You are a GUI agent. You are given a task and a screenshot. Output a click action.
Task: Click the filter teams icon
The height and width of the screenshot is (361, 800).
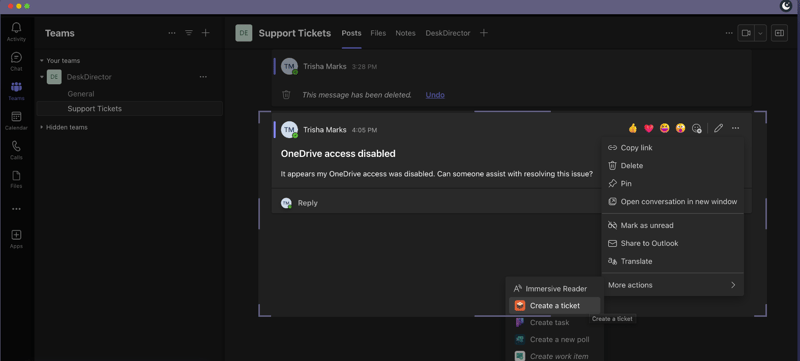tap(189, 33)
